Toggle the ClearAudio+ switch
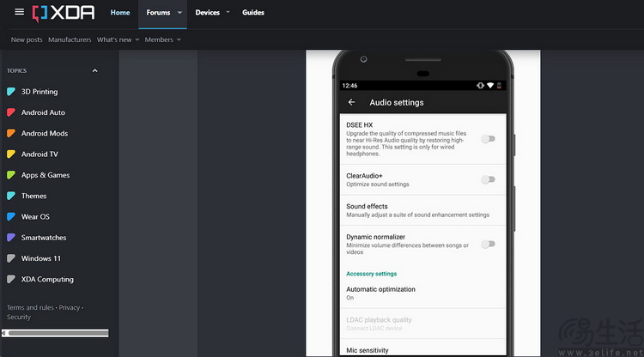Image resolution: width=644 pixels, height=357 pixels. pos(488,179)
